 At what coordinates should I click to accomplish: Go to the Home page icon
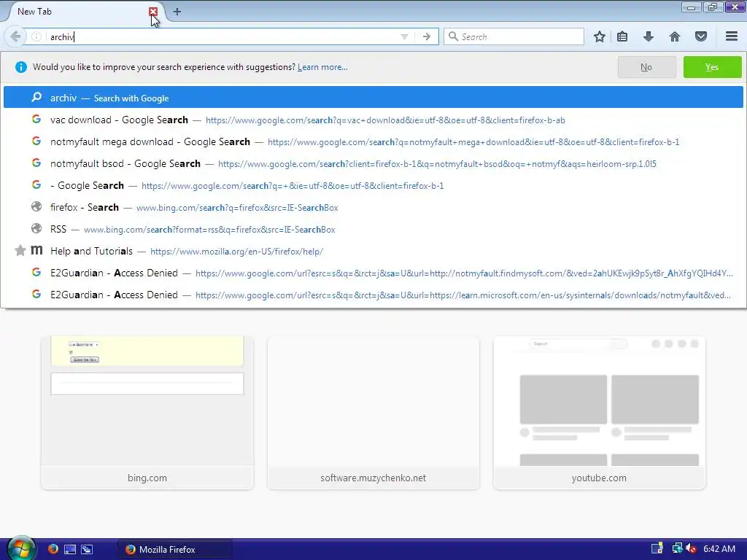[675, 36]
